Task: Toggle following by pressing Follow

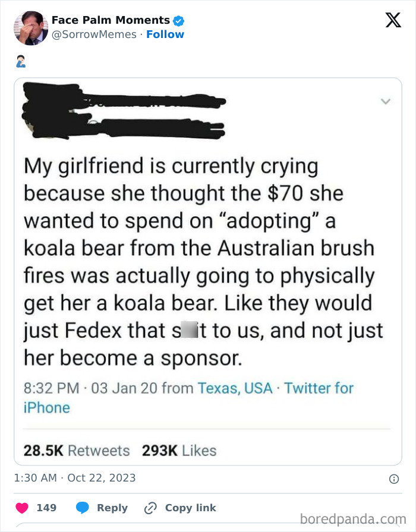Action: tap(165, 34)
